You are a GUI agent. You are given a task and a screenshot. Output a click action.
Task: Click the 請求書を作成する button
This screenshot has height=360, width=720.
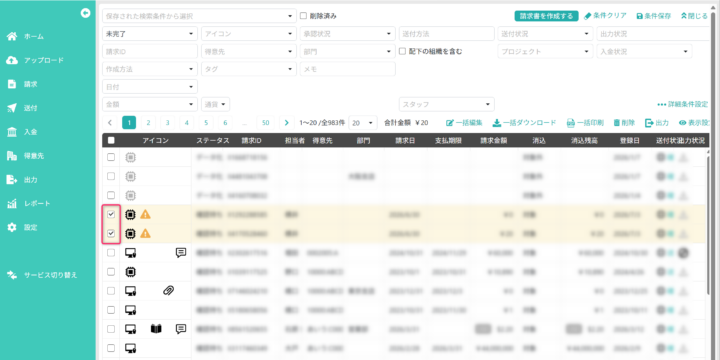click(x=546, y=16)
